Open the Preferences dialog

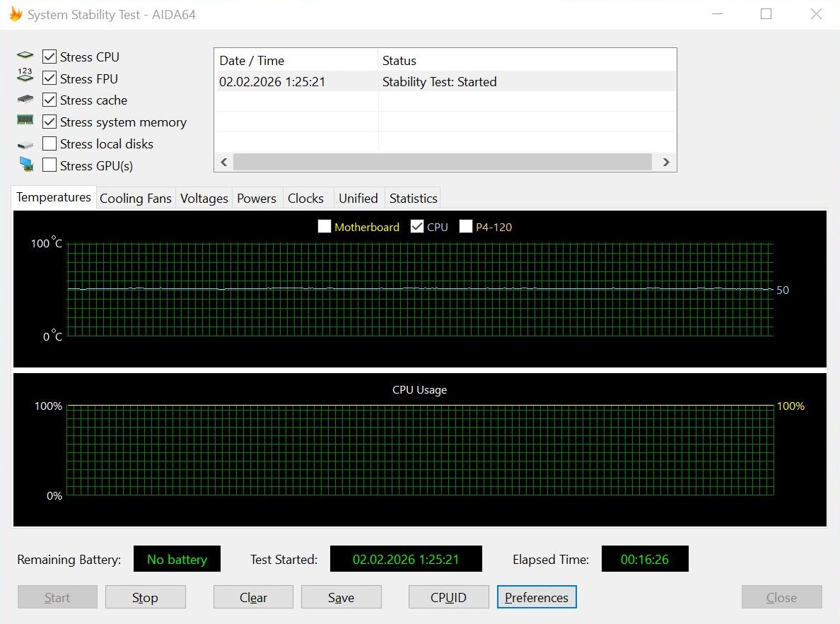click(537, 597)
